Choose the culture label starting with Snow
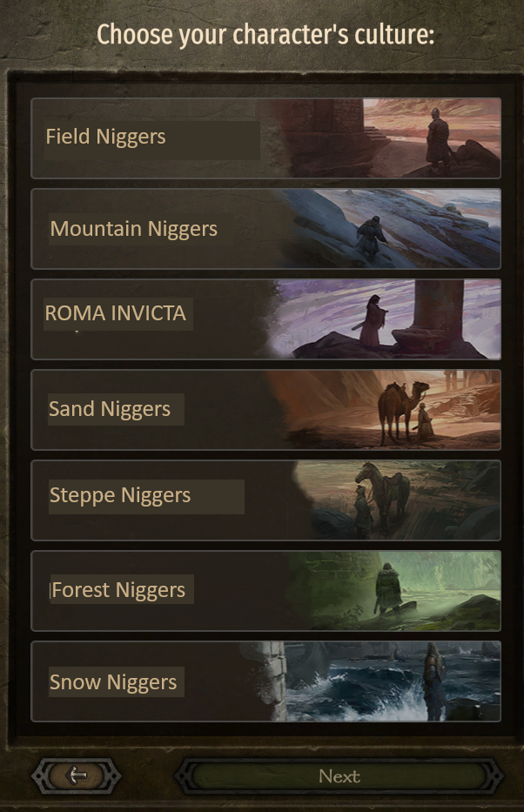The image size is (524, 812). point(113,682)
